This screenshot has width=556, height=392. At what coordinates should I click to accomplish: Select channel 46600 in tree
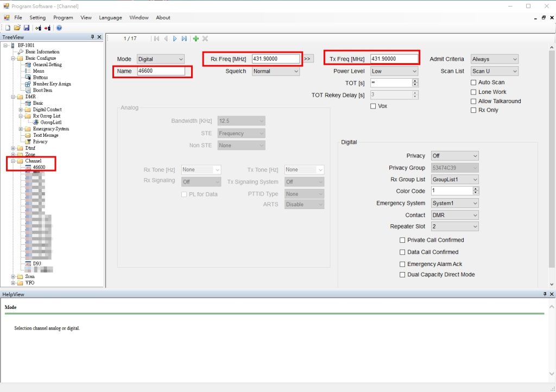click(x=39, y=167)
